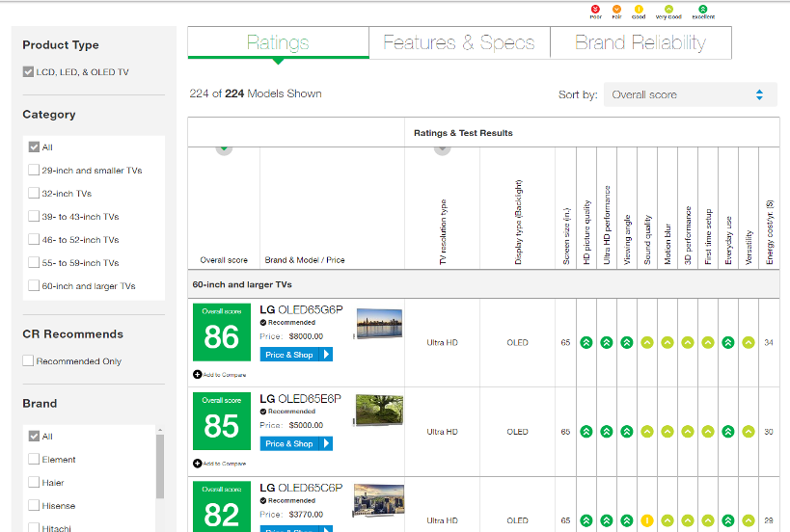Uncheck the LCD, LED, & OLED TV checkbox
Screen dimensions: 790x532
click(x=29, y=72)
